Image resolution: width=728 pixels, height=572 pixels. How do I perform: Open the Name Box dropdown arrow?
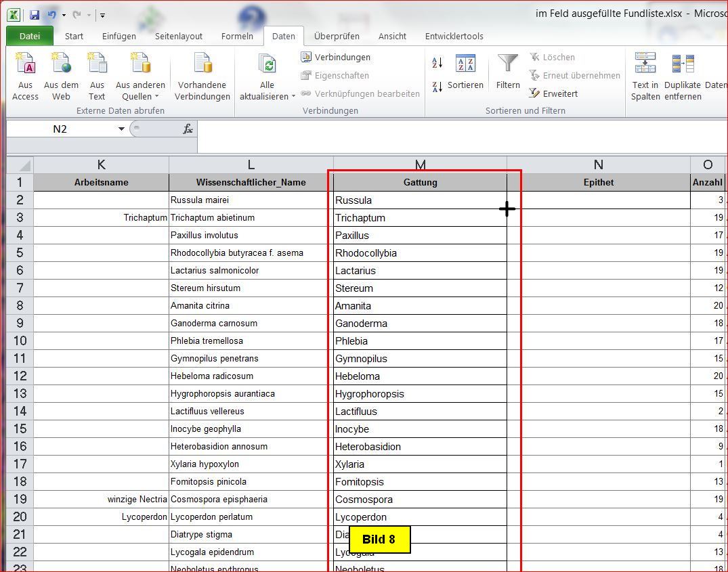click(121, 129)
